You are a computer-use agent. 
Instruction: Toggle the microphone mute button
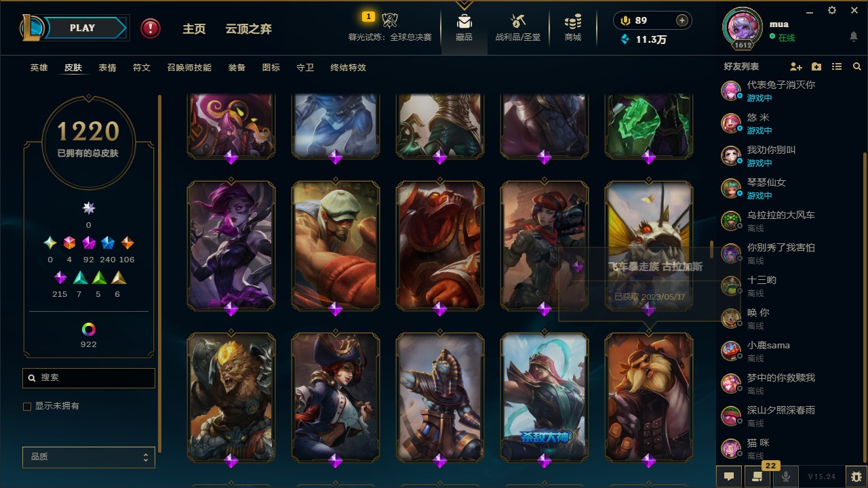(x=786, y=476)
